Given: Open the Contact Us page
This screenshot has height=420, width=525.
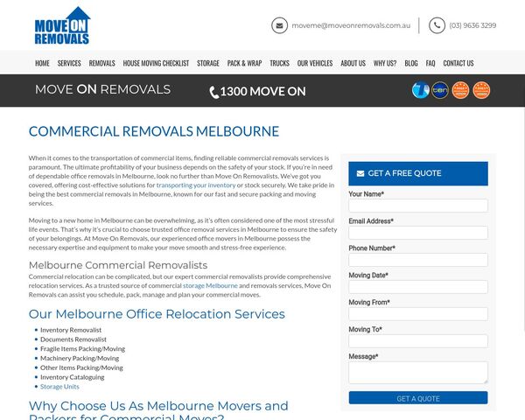Looking at the screenshot, I should coord(458,63).
